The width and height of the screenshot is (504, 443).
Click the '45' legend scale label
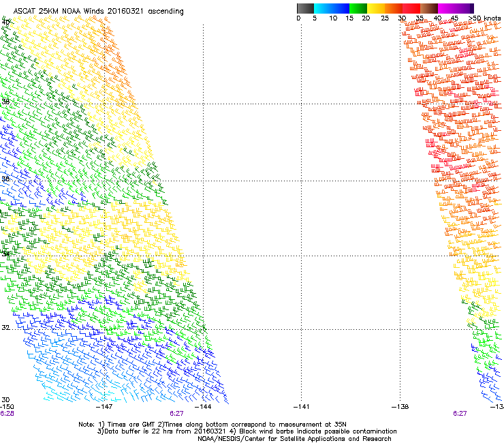(454, 18)
